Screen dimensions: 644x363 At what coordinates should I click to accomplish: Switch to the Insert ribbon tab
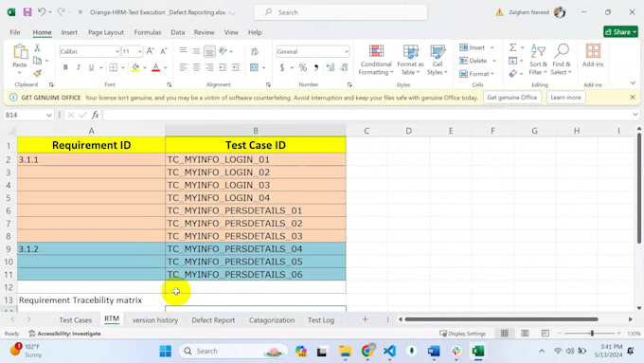pos(69,32)
